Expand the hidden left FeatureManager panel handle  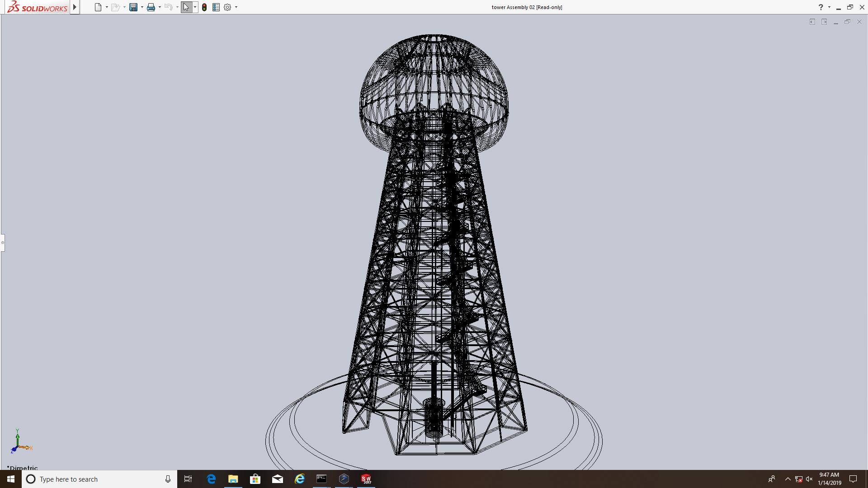[2, 243]
